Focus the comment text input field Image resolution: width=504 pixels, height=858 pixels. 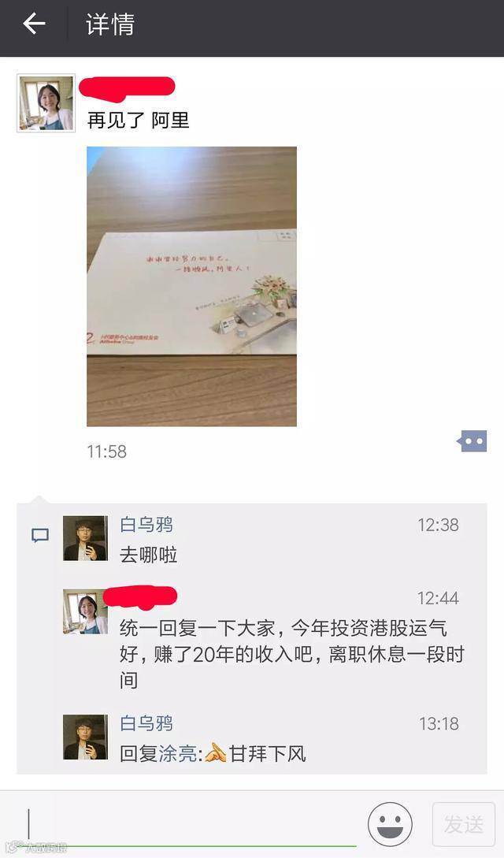(x=191, y=825)
